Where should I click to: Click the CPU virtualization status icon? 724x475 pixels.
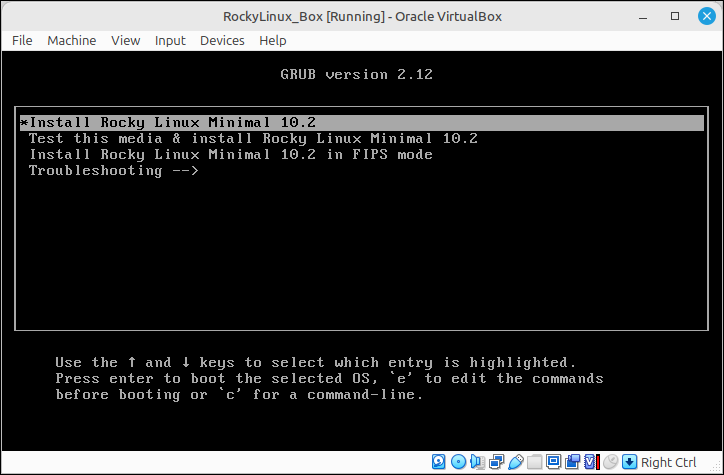coord(591,462)
